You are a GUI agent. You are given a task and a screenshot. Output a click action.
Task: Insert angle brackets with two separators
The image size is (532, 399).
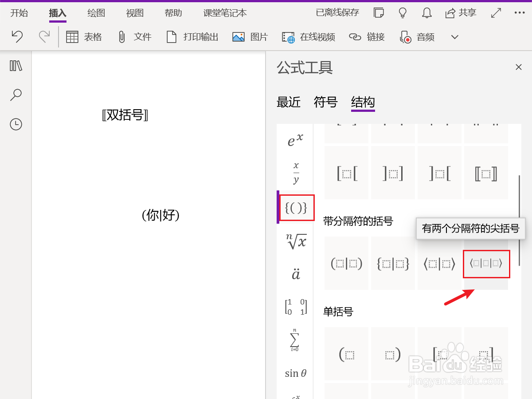tap(486, 264)
